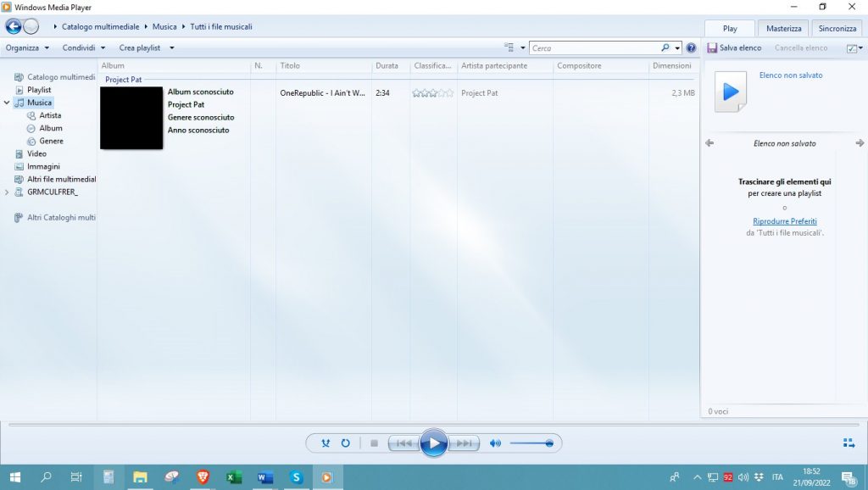Screen dimensions: 868x490
Task: Mute the audio
Action: tap(495, 443)
